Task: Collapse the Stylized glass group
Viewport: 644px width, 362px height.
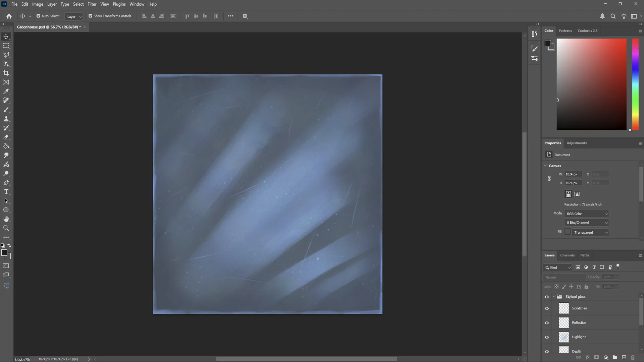Action: (554, 297)
